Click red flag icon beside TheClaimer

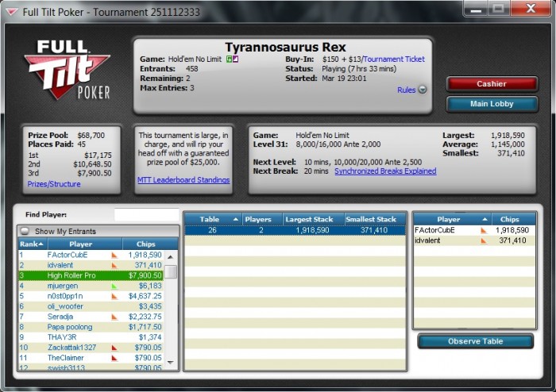point(114,358)
